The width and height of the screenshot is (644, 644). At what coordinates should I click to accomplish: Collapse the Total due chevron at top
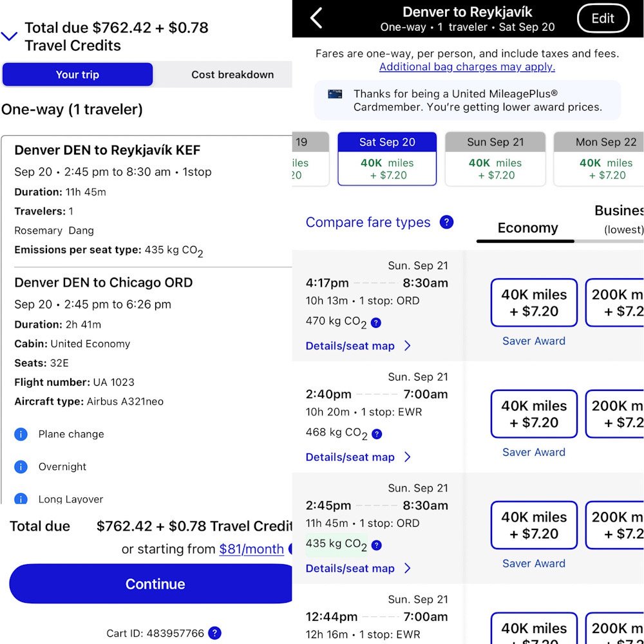pos(10,37)
